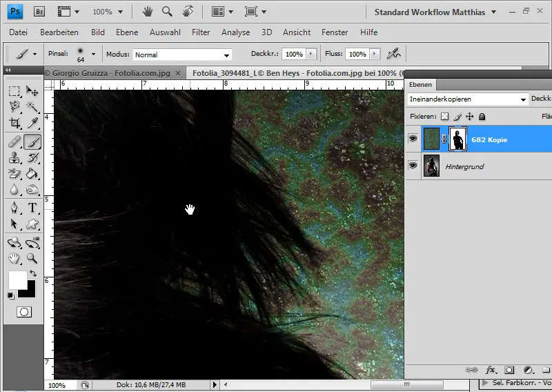
Task: Select the Hand tool in toolbox
Action: click(14, 259)
